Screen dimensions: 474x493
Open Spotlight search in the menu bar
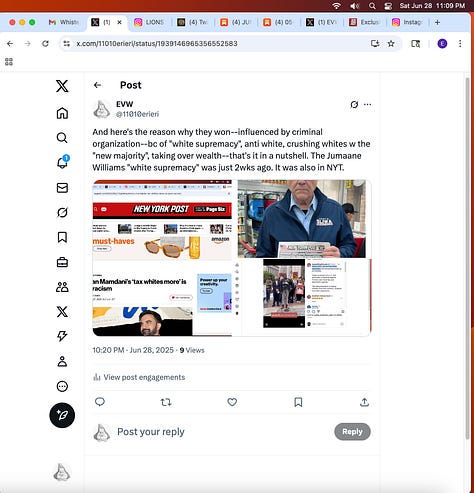pyautogui.click(x=372, y=6)
